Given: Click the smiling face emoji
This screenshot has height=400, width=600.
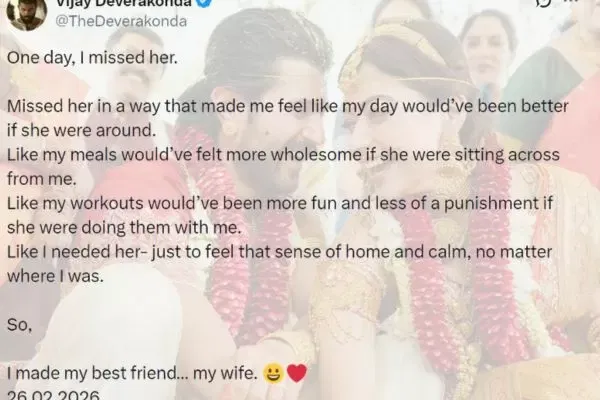Looking at the screenshot, I should 273,373.
